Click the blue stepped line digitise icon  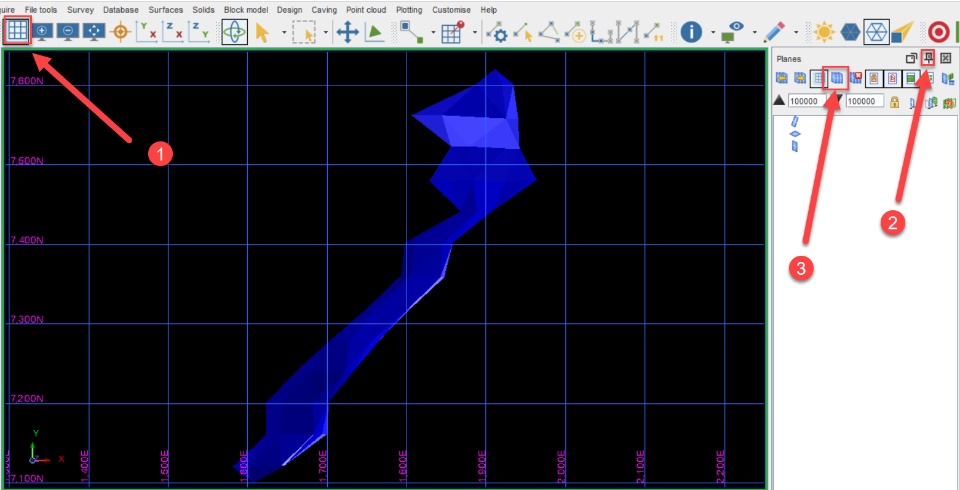tap(601, 32)
